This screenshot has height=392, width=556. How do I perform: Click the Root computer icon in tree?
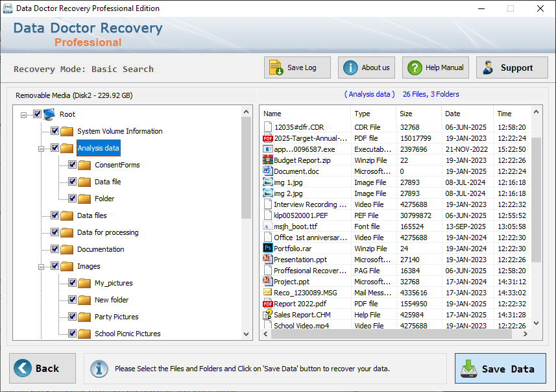pyautogui.click(x=49, y=114)
